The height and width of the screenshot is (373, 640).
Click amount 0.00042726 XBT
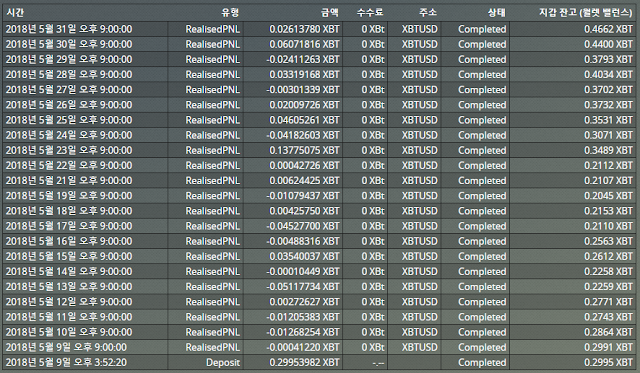304,165
